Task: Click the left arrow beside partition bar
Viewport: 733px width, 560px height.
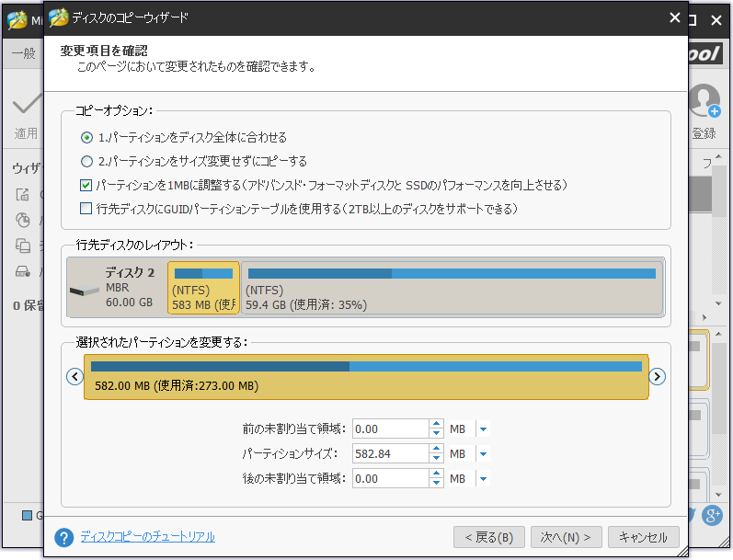Action: coord(75,376)
